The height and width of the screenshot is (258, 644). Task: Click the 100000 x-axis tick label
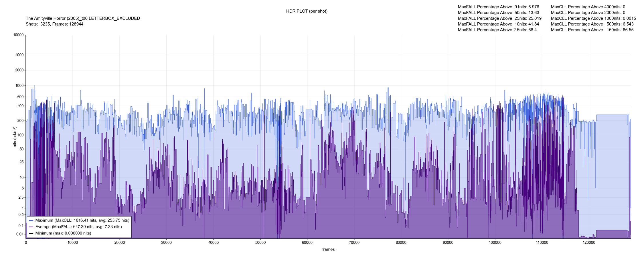495,243
